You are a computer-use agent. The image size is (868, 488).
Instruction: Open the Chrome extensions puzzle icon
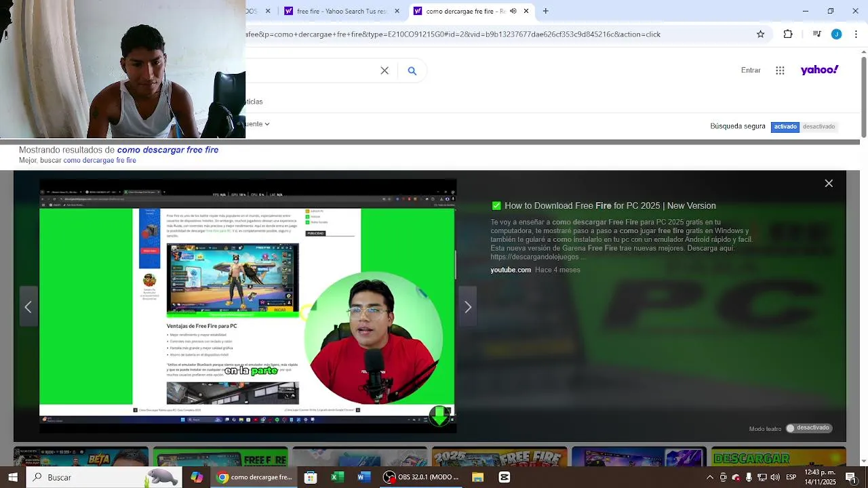point(788,34)
